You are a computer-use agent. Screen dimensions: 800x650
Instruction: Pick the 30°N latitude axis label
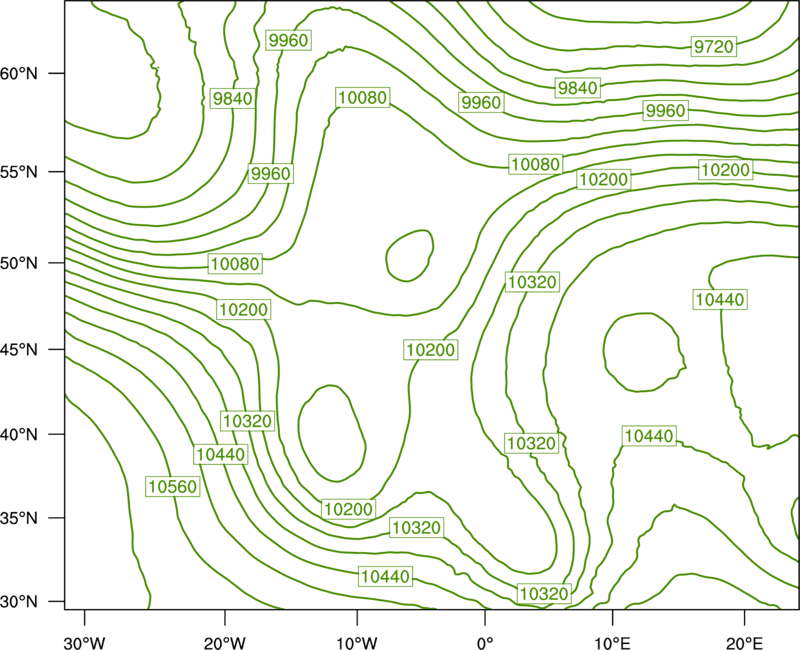pos(19,602)
